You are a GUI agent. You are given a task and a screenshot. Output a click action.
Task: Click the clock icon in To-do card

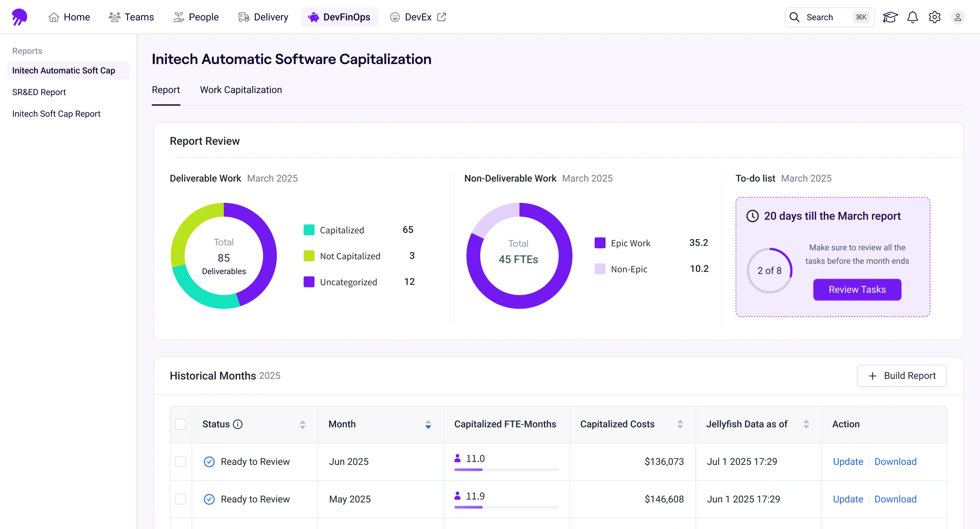(x=753, y=216)
